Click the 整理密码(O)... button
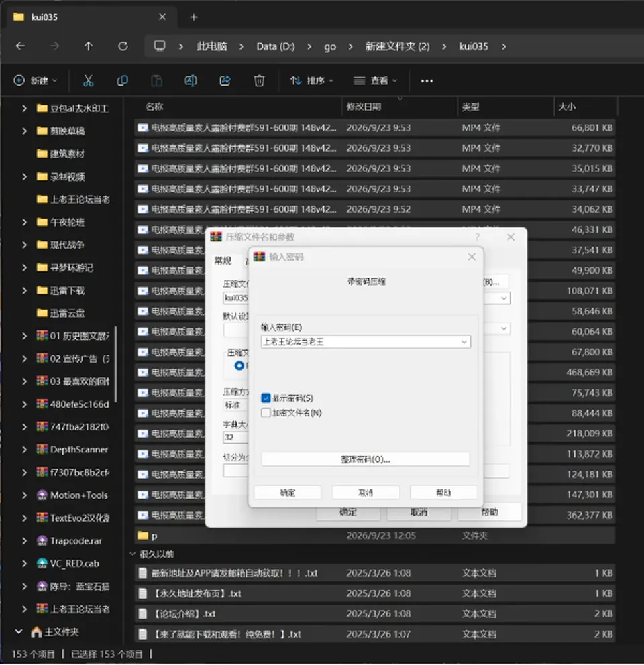The height and width of the screenshot is (665, 644). click(x=366, y=459)
